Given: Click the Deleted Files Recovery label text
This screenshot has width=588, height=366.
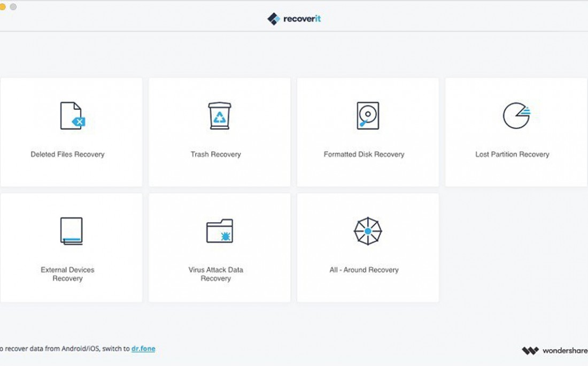Looking at the screenshot, I should (67, 154).
